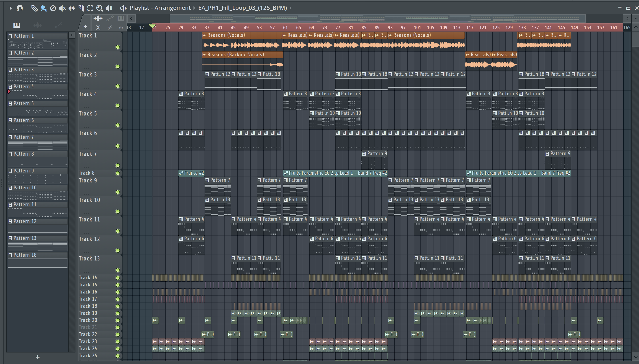Screen dimensions: 639x364
Task: Open the snap magnet menu
Action: pos(20,8)
